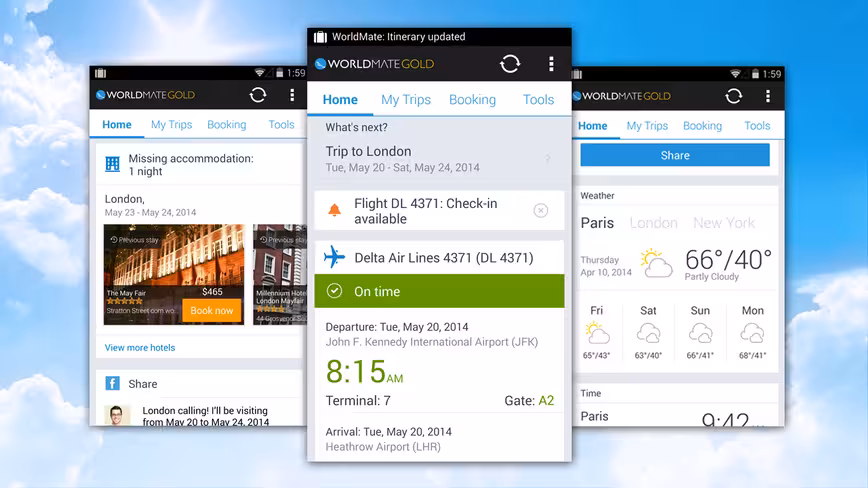Tap John F. Kennedy International Airport text
868x488 pixels.
tap(432, 342)
